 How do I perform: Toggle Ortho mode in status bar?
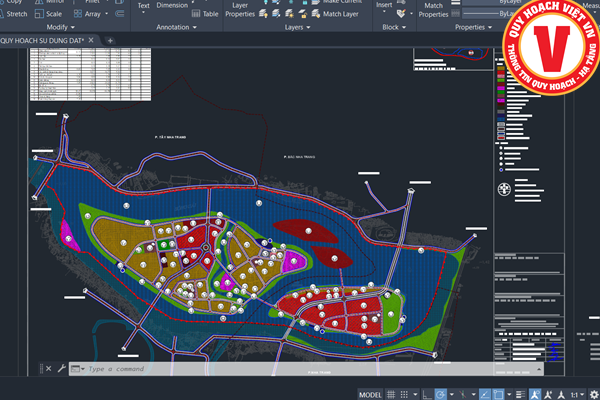425,394
